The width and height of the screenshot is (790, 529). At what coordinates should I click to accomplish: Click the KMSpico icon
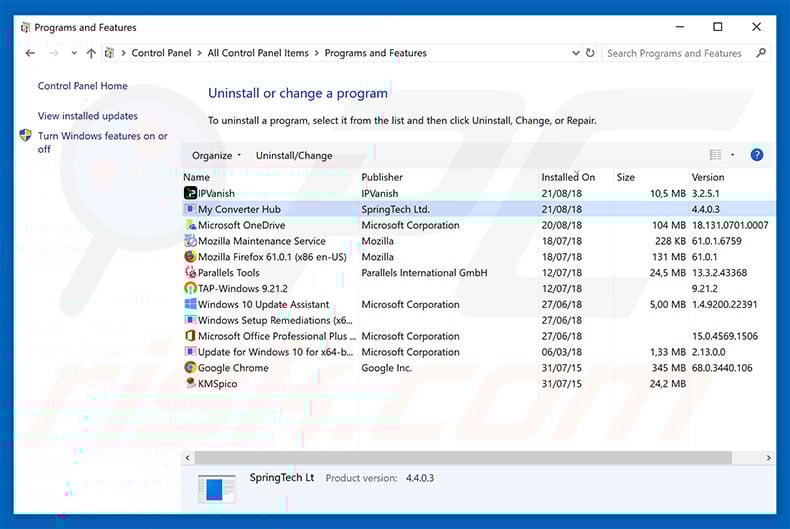click(x=190, y=383)
